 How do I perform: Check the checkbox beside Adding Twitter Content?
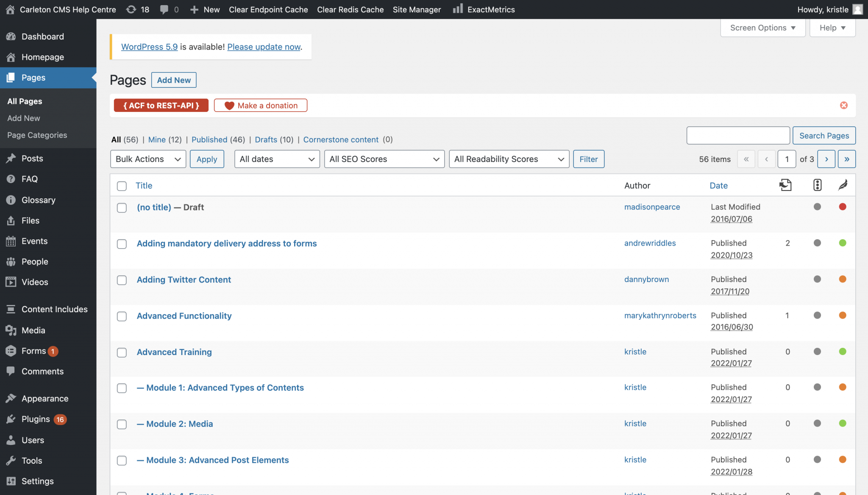click(x=122, y=280)
